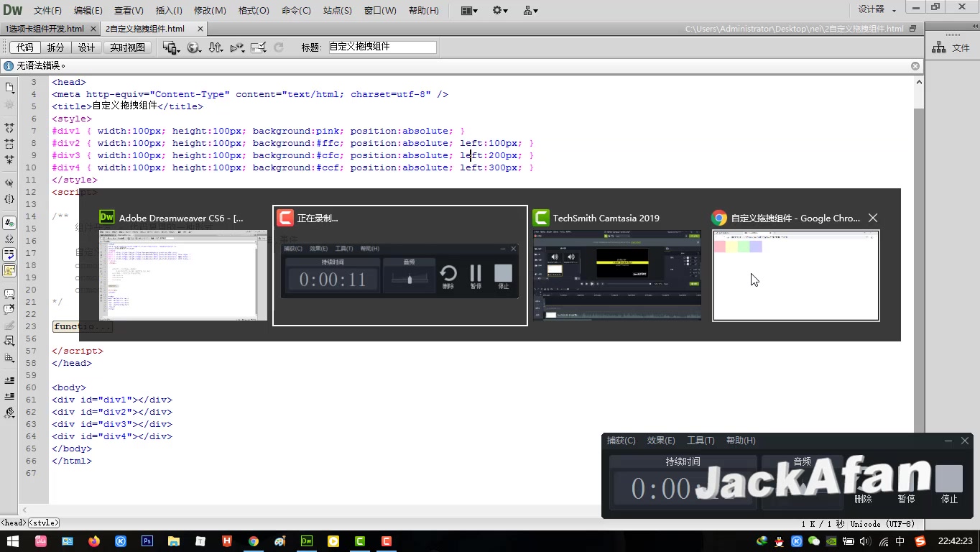This screenshot has width=980, height=552.
Task: Switch to 设计 design view
Action: [86, 47]
